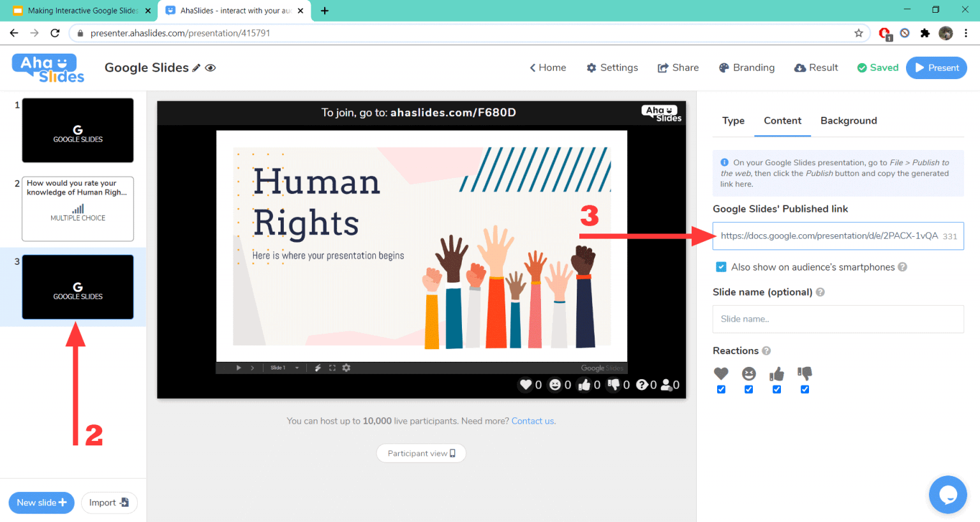Screen dimensions: 980x522
Task: Switch to the Type tab
Action: [x=733, y=121]
